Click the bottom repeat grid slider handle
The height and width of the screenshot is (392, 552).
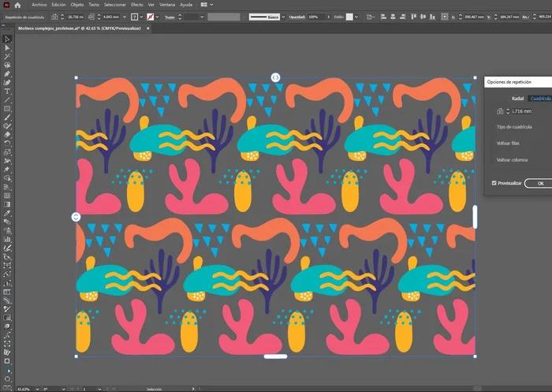click(274, 357)
